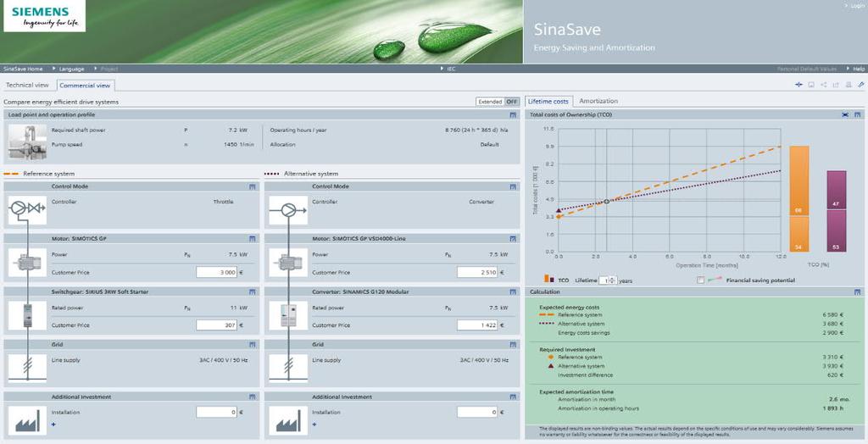Collapse Motor: SIMOTICS GP VSD4000-Line panel
Image resolution: width=868 pixels, height=444 pixels.
click(513, 239)
